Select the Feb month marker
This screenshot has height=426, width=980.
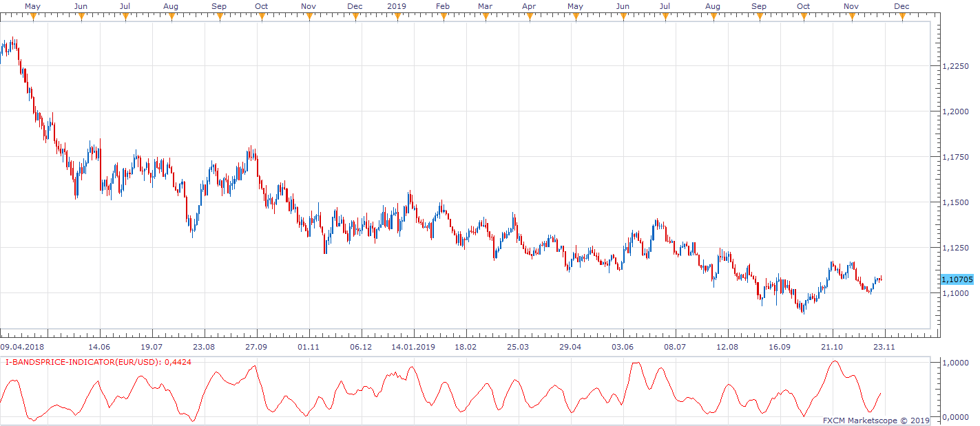pos(443,6)
